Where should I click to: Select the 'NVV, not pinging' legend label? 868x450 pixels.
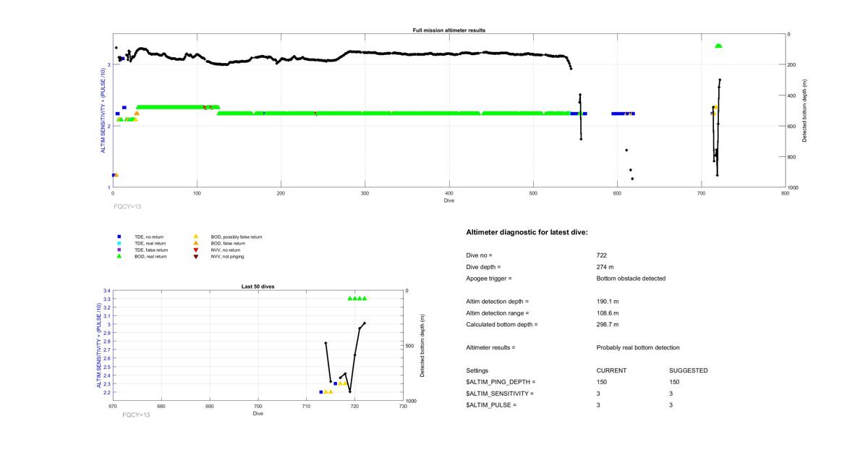point(227,256)
